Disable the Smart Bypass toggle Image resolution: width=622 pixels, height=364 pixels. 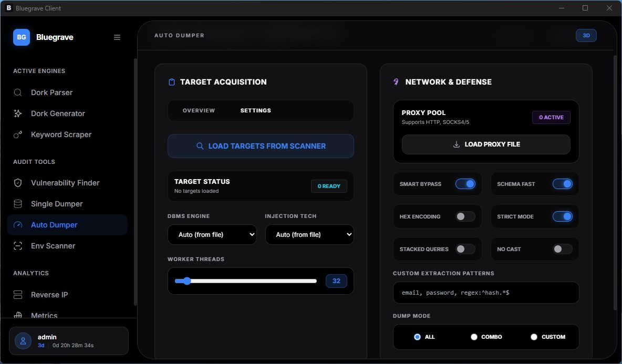click(465, 184)
